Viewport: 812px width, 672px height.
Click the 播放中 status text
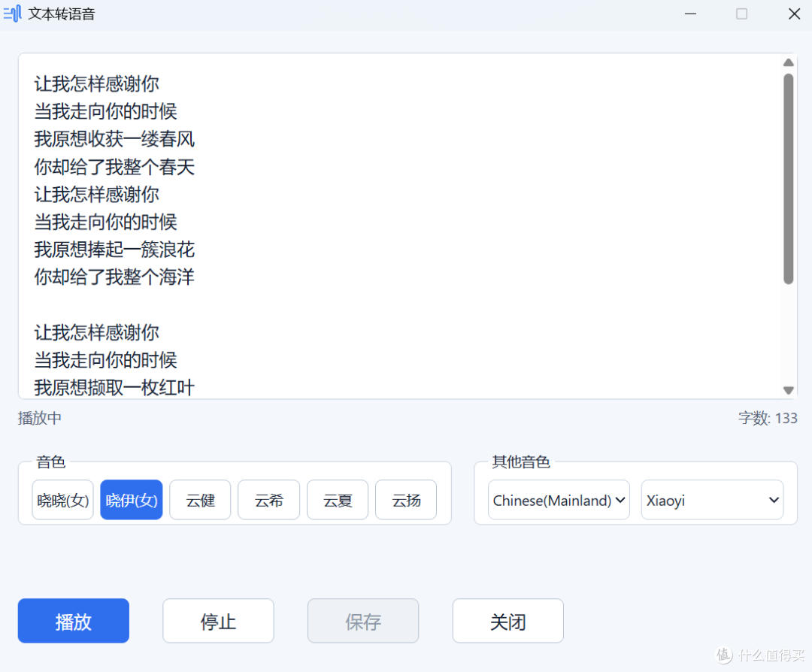coord(40,419)
